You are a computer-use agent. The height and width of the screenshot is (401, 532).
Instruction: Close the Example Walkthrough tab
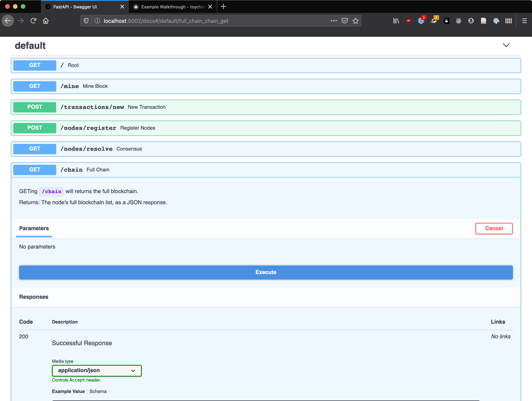click(210, 7)
